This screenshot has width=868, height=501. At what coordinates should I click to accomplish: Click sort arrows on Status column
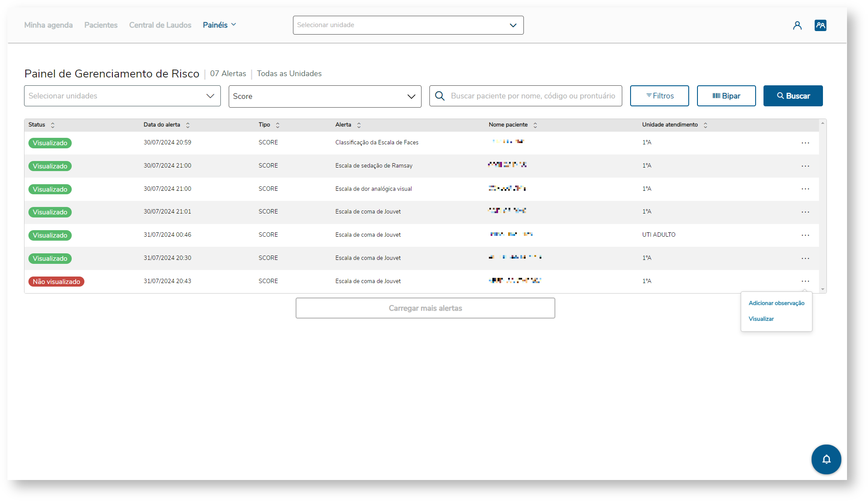click(x=52, y=125)
